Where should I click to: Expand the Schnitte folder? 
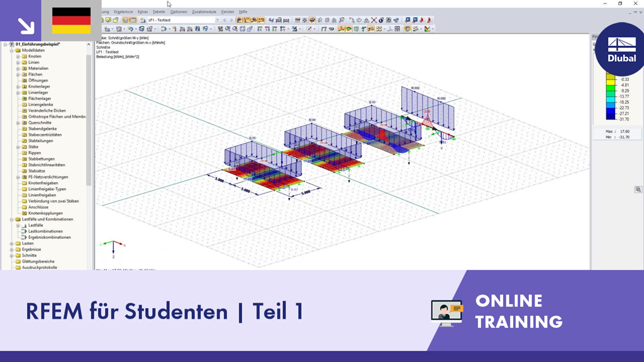click(12, 256)
